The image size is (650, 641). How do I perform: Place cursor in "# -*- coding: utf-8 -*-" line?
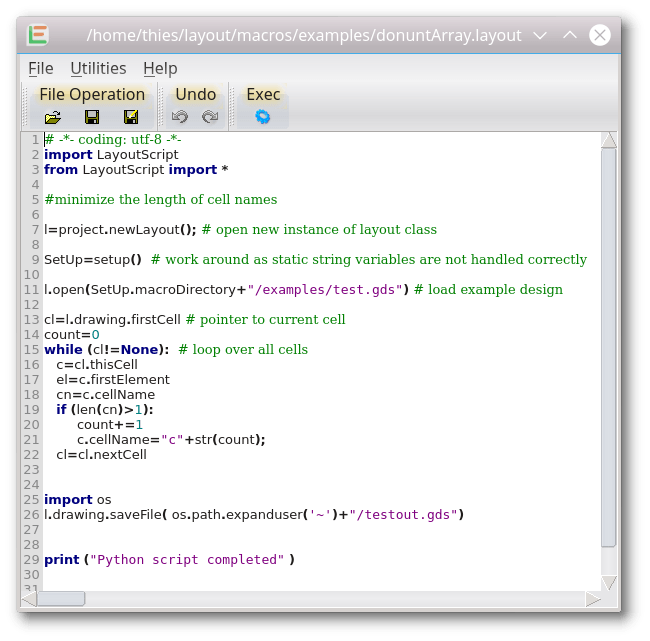(x=113, y=140)
